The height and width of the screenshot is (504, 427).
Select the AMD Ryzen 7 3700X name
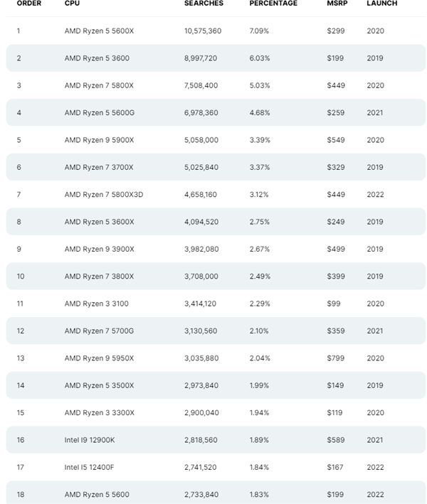tap(99, 167)
